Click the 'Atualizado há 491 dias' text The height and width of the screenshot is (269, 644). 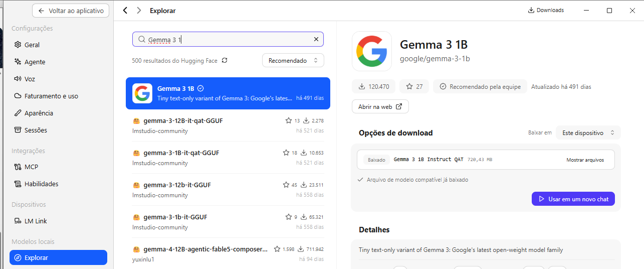pyautogui.click(x=561, y=86)
